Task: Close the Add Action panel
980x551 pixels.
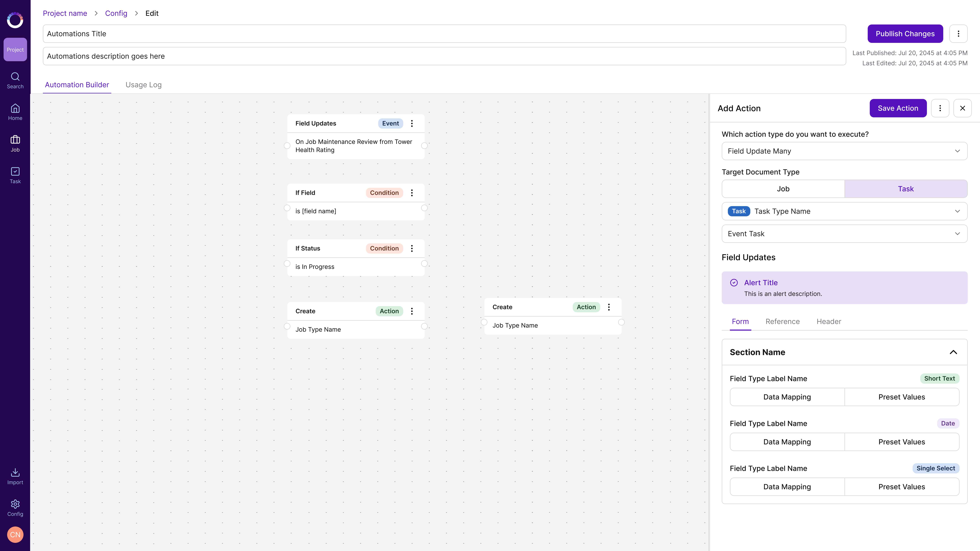Action: click(x=962, y=108)
